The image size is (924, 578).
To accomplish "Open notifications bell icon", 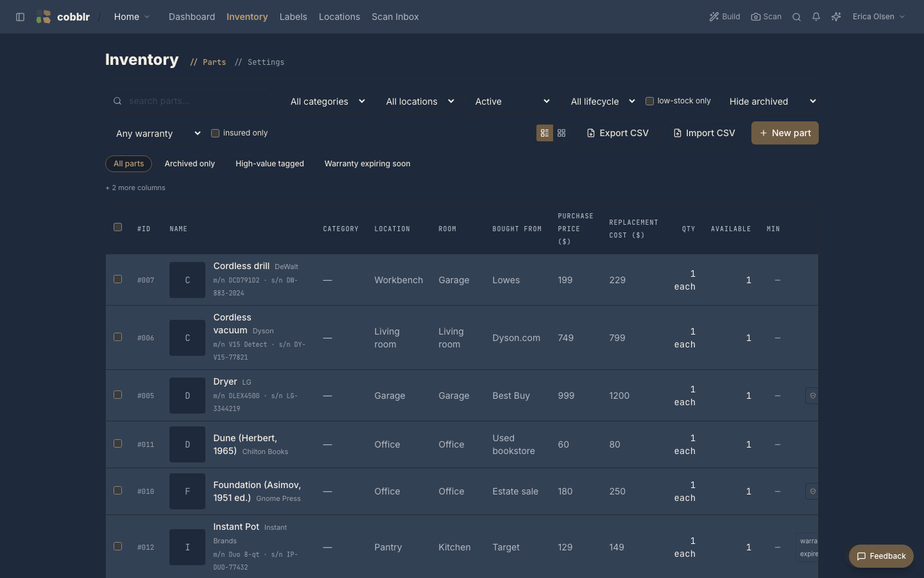I will tap(816, 17).
